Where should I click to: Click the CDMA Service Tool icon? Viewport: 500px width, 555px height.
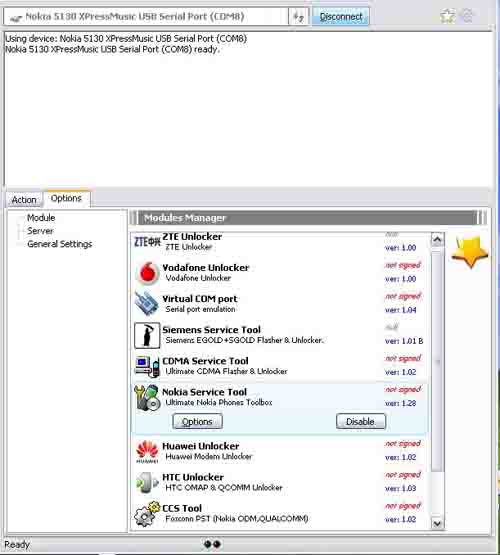pyautogui.click(x=147, y=366)
